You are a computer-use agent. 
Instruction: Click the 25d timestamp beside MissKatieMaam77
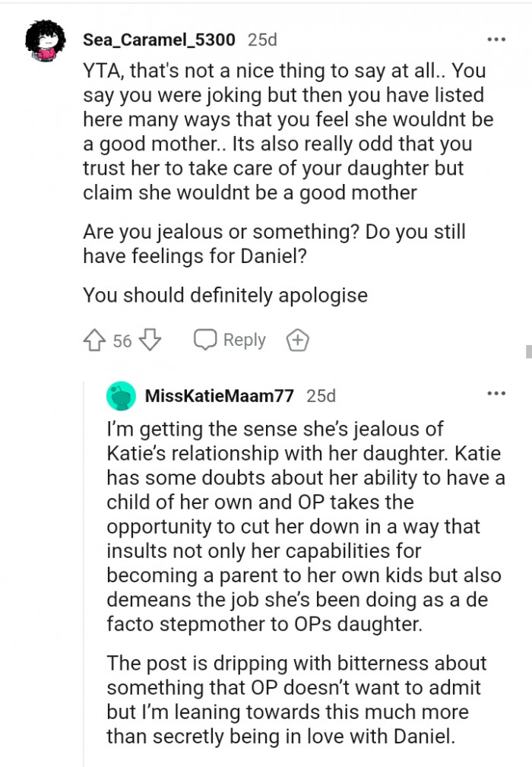click(x=321, y=395)
